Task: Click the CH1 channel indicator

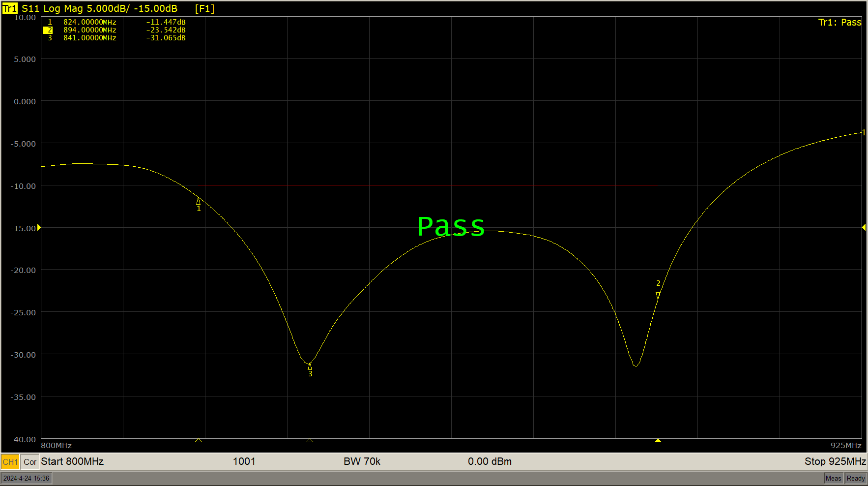Action: [10, 462]
